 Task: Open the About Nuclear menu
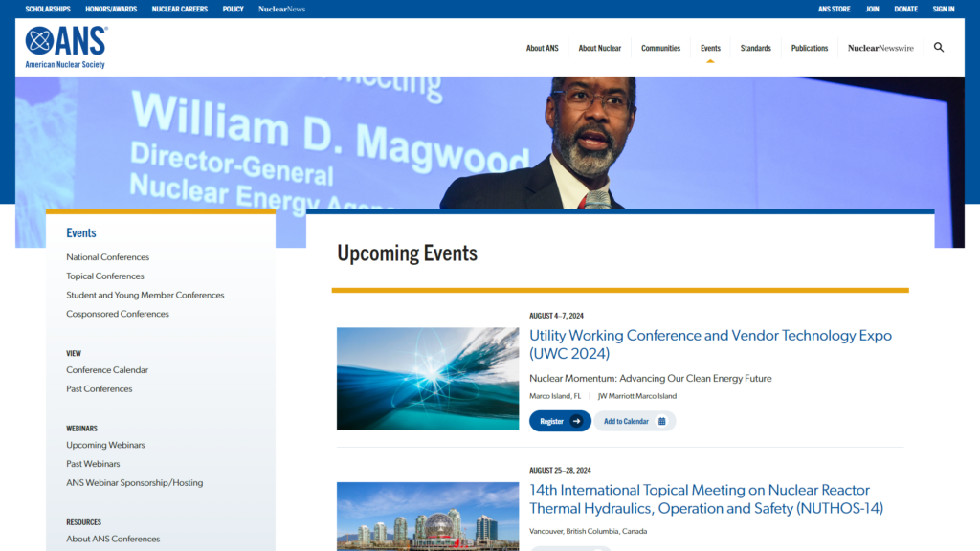(x=599, y=48)
